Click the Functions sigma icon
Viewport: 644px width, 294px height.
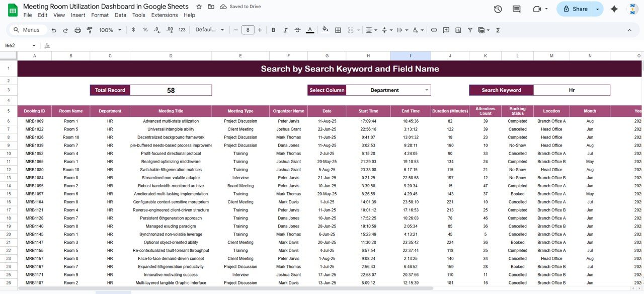pos(498,30)
